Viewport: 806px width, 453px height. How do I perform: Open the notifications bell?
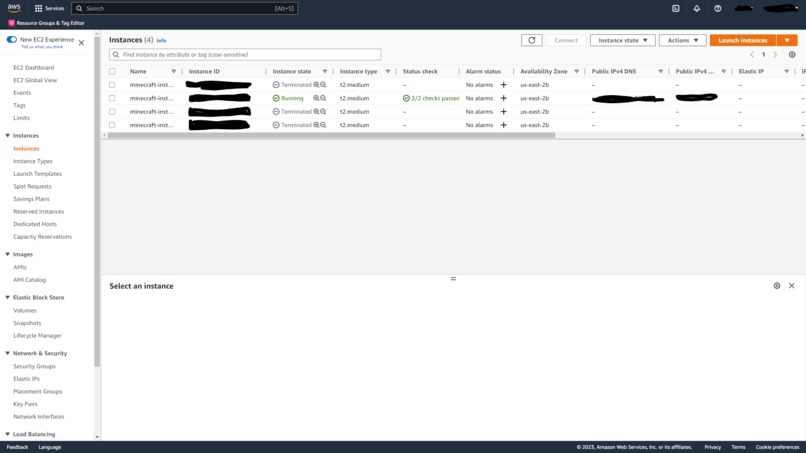pyautogui.click(x=697, y=8)
